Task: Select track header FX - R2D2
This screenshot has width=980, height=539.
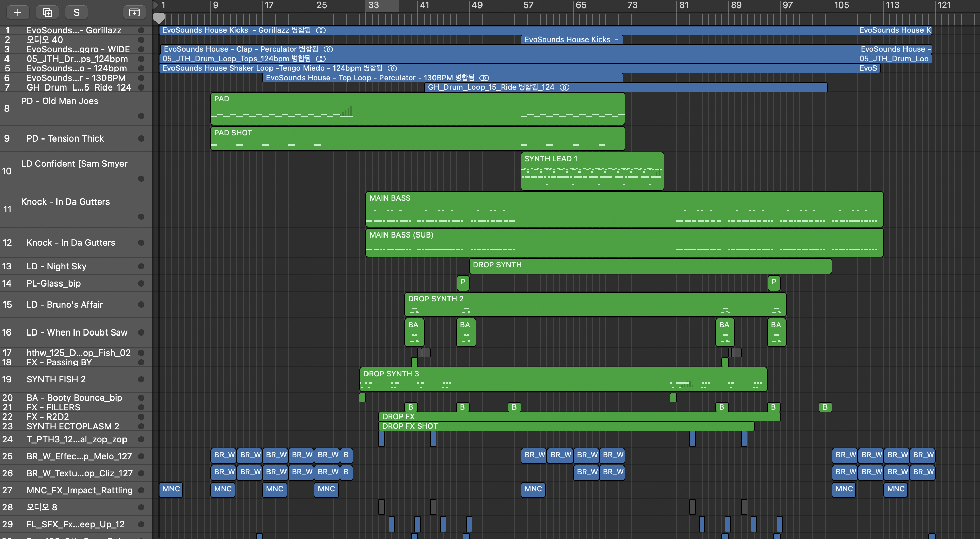Action: tap(76, 417)
